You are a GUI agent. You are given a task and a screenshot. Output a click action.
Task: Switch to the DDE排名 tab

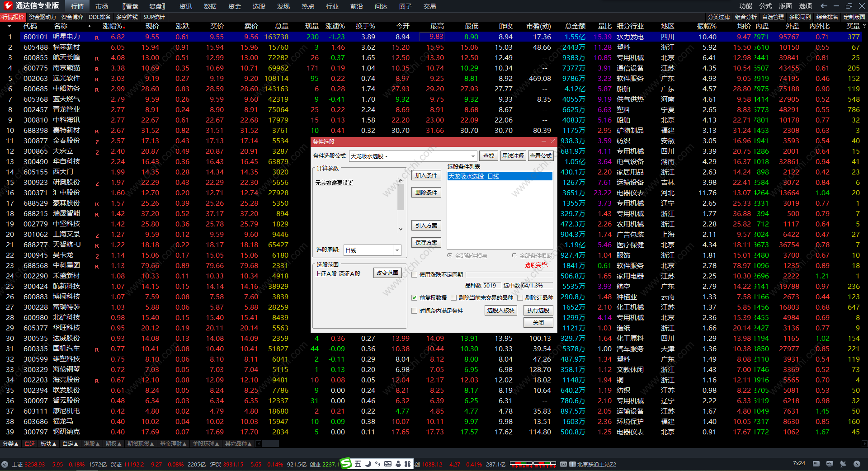coord(99,17)
